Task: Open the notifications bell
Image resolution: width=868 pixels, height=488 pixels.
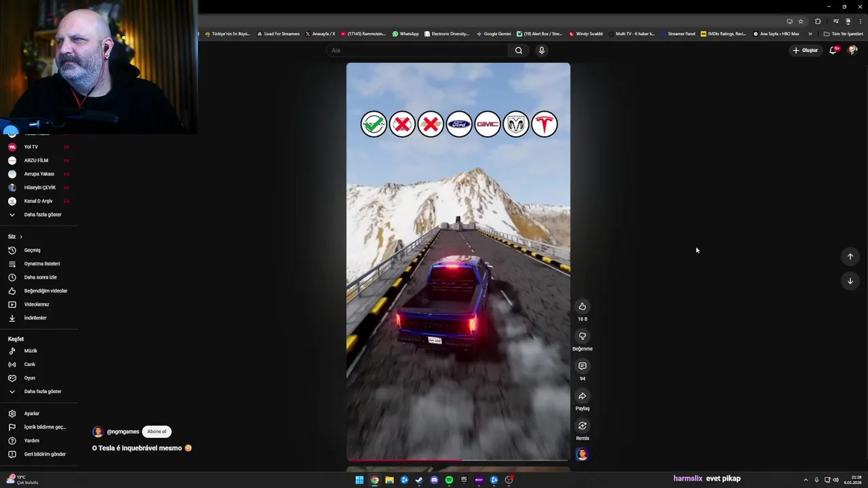Action: click(833, 50)
